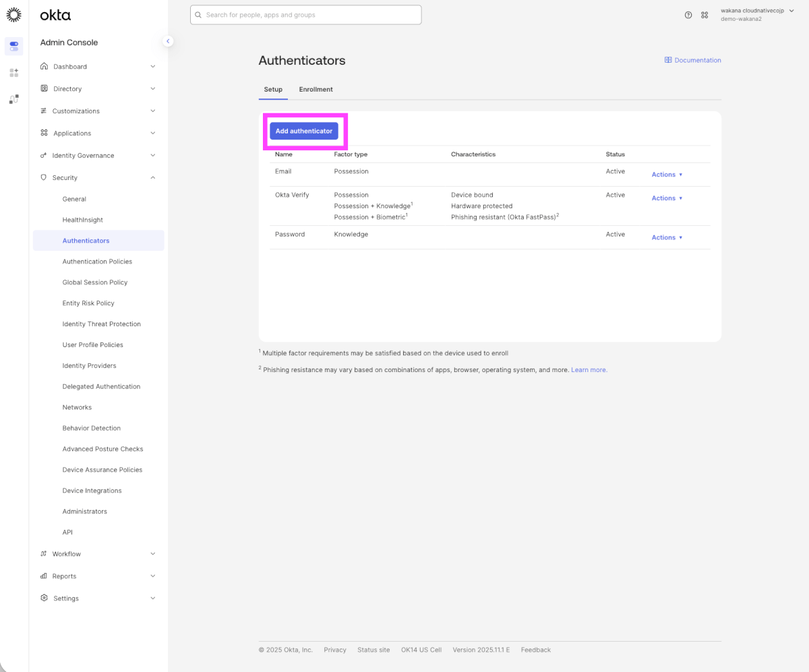The height and width of the screenshot is (672, 809).
Task: Open Actions dropdown for Email authenticator
Action: click(667, 175)
